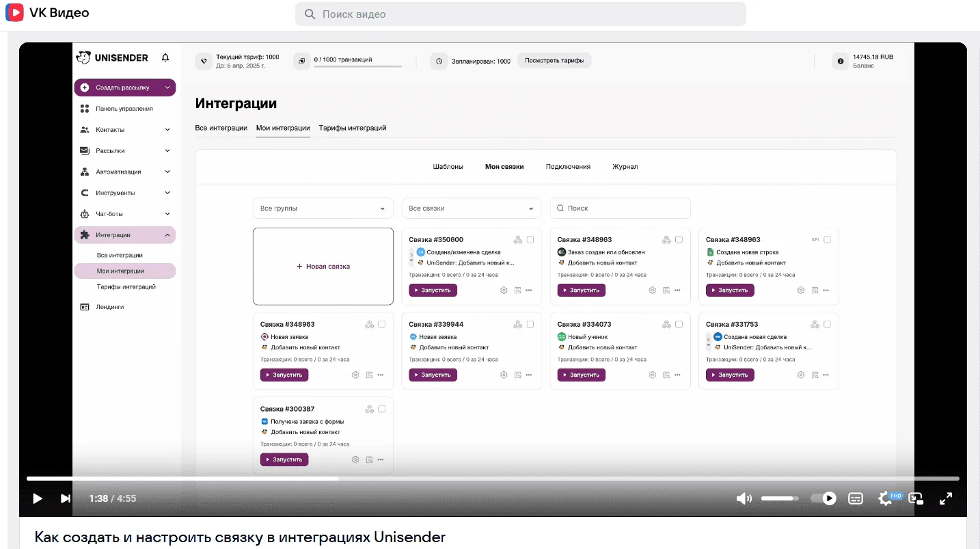Image resolution: width=980 pixels, height=549 pixels.
Task: Click 'Посмотреть тарифы' button
Action: [554, 61]
